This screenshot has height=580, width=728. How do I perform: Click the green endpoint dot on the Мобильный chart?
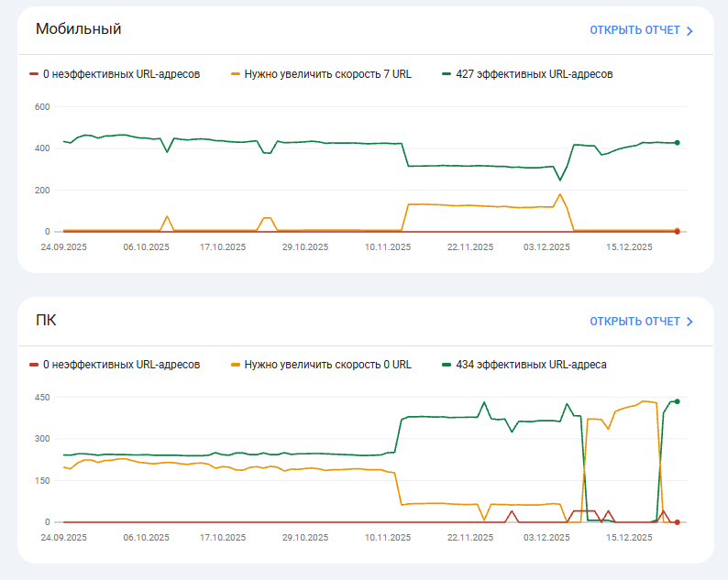click(x=677, y=143)
